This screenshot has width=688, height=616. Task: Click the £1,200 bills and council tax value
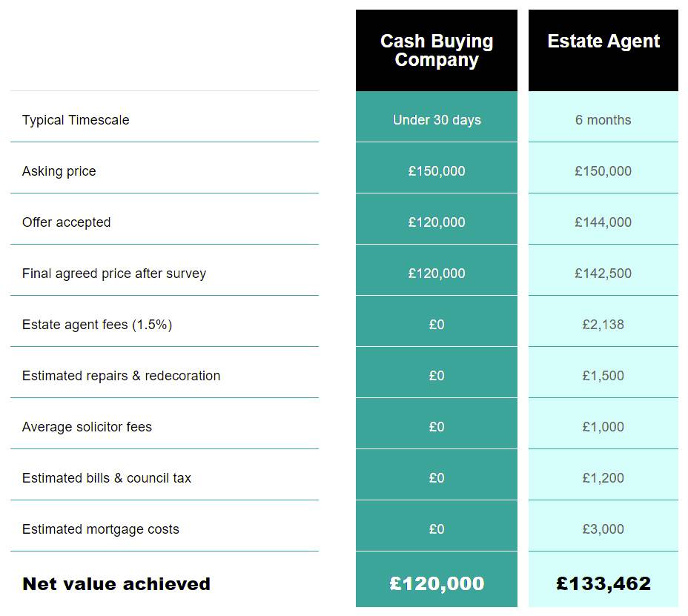pyautogui.click(x=603, y=478)
